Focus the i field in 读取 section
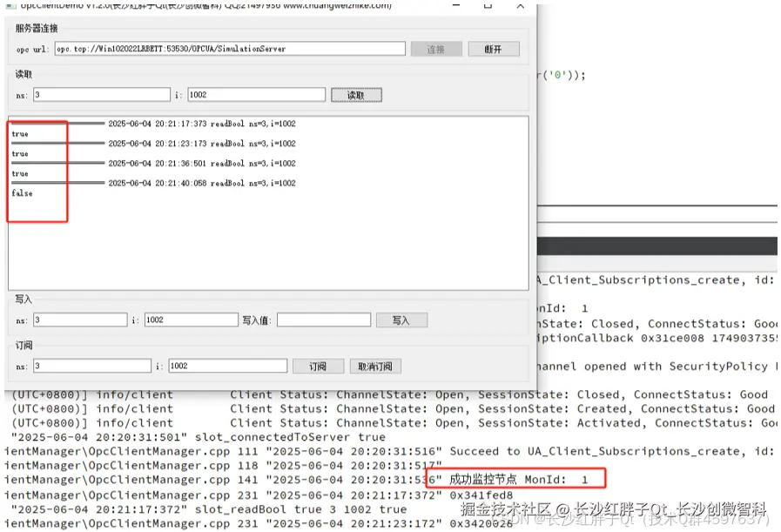The image size is (781, 532). click(x=257, y=95)
